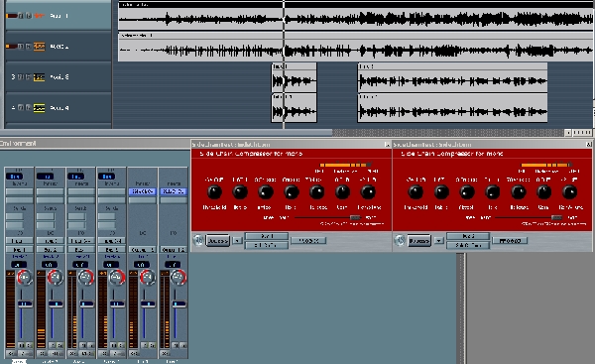Click the Audio 2 mixer volume fader

tap(56, 304)
